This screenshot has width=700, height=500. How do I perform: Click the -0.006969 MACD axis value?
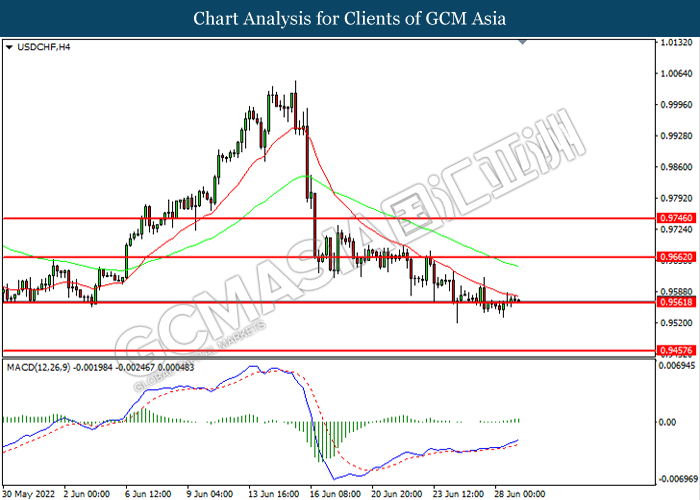[679, 479]
